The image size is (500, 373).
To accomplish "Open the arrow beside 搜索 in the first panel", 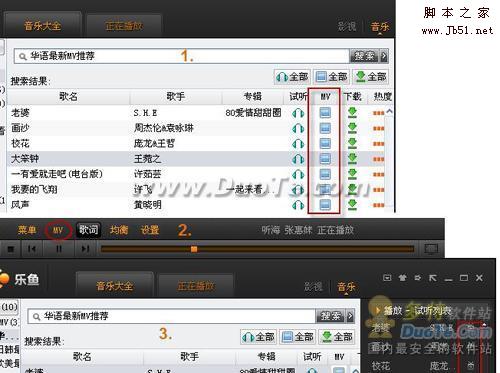I will pos(384,56).
